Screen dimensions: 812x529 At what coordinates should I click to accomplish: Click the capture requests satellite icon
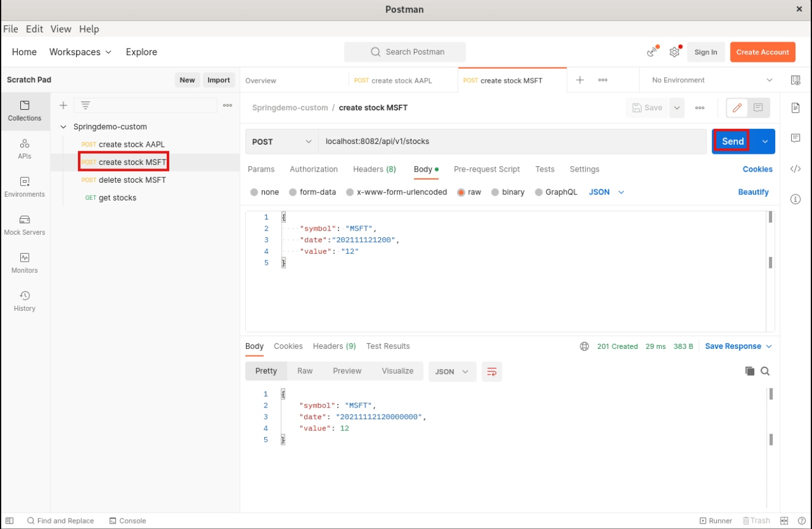[x=653, y=52]
